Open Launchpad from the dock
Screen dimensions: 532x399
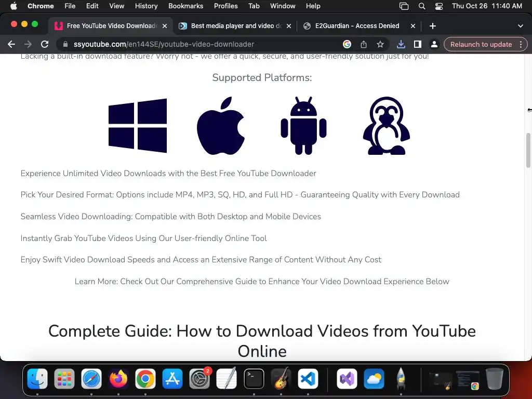(64, 379)
